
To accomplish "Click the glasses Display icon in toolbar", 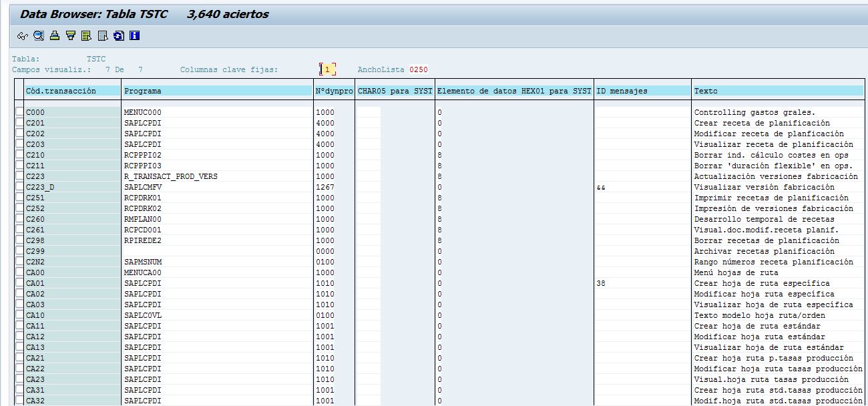I will [x=23, y=35].
